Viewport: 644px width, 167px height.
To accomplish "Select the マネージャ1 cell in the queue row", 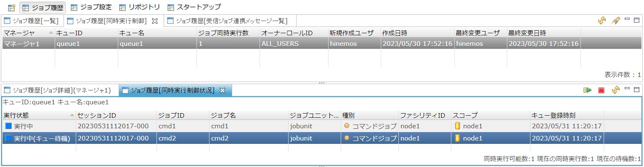I will 28,43.
